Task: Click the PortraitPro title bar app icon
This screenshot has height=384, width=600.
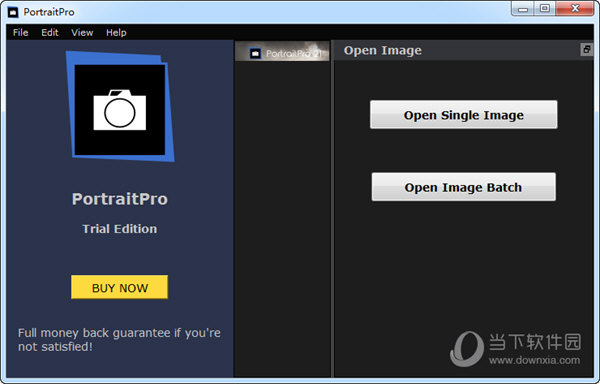Action: point(13,12)
